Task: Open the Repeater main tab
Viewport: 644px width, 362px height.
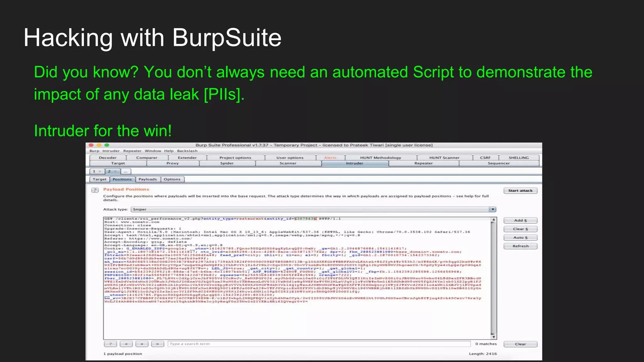Action: [x=423, y=163]
